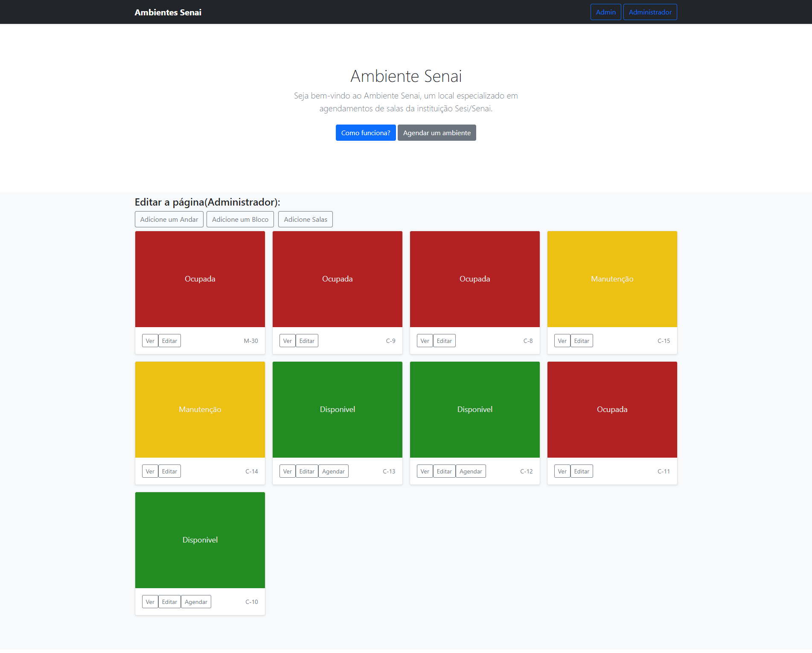Screen dimensions: 812x653
Task: Open the Admin navbar button
Action: tap(605, 12)
